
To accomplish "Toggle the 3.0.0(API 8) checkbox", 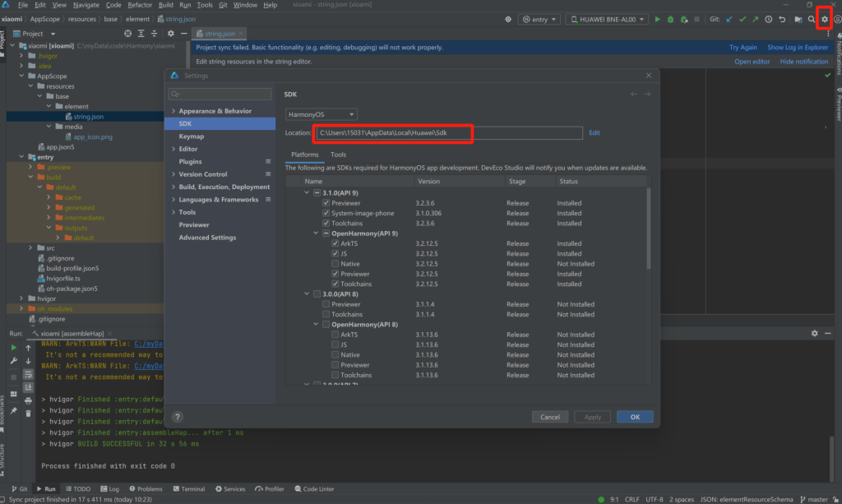I will tap(317, 294).
